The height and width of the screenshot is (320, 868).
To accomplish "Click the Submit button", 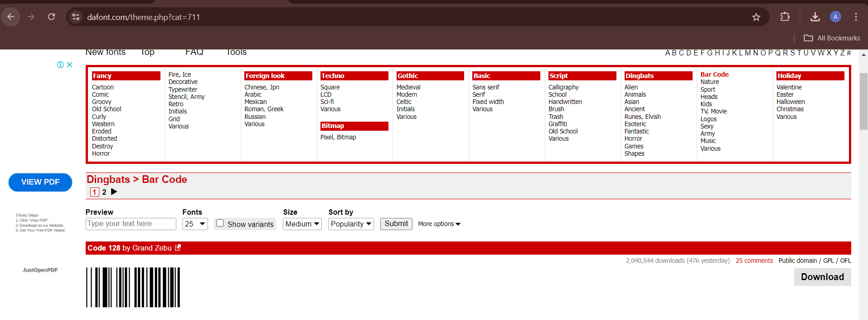I will tap(396, 224).
